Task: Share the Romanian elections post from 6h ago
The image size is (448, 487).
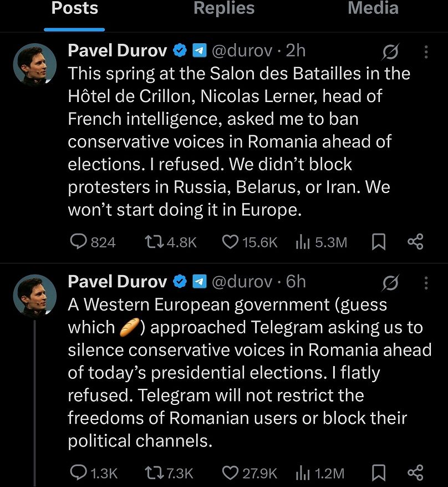Action: 415,473
